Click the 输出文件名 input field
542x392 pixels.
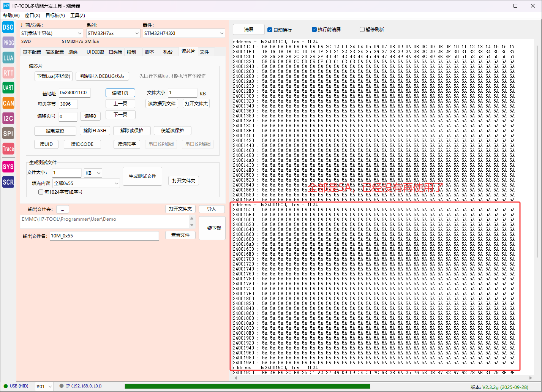pos(104,236)
